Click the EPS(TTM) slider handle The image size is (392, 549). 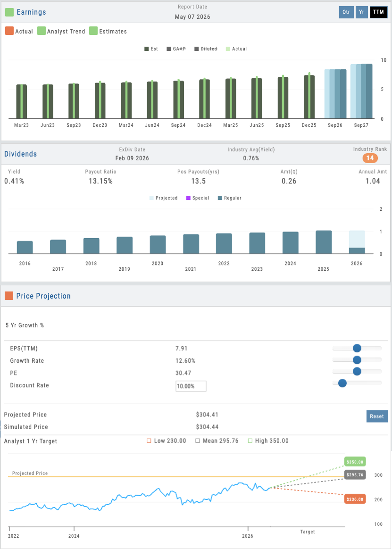(x=357, y=348)
